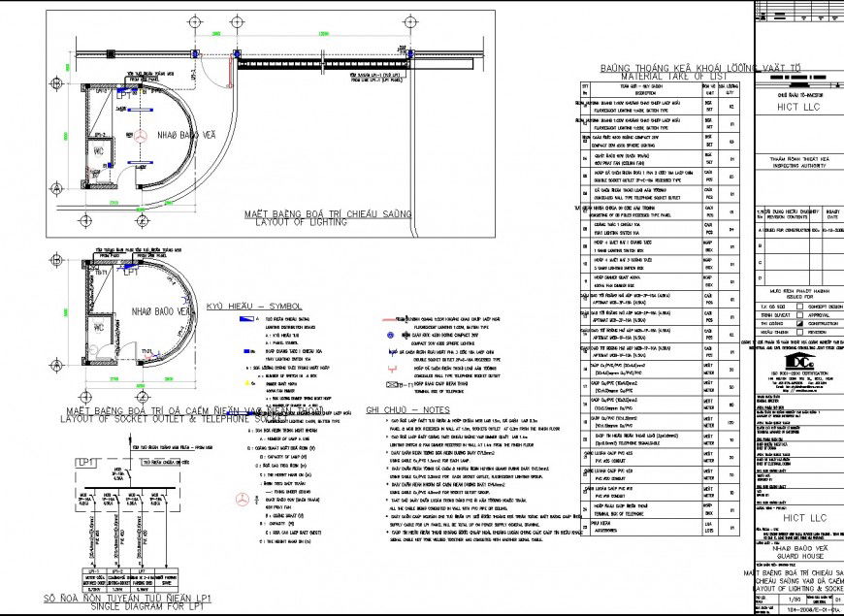Select the double socket outlet symbol in legend

click(392, 352)
